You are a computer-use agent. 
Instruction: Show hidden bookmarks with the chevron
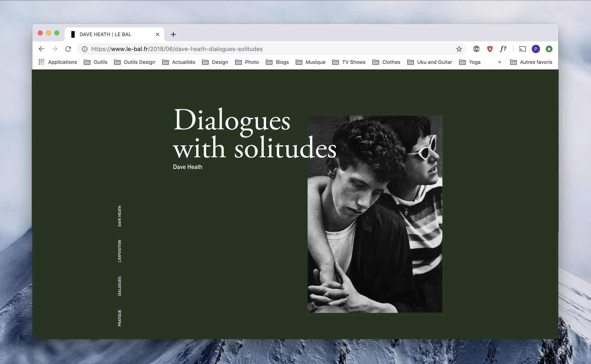[x=500, y=62]
